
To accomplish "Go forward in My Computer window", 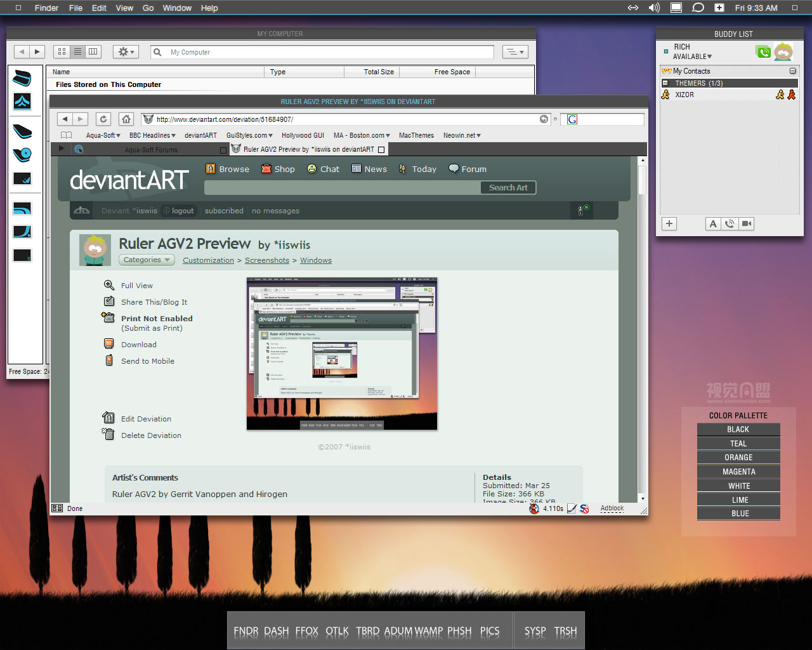I will tap(37, 51).
